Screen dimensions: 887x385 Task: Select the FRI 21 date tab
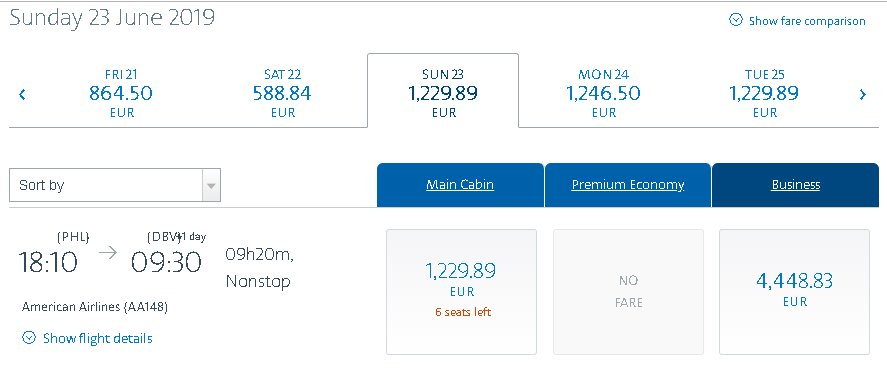[121, 93]
